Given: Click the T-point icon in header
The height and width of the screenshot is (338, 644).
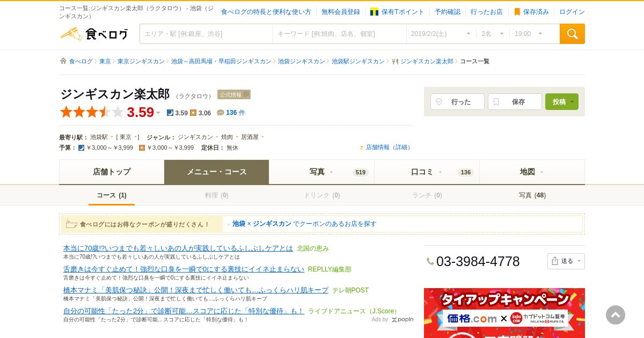Looking at the screenshot, I should click(x=374, y=12).
